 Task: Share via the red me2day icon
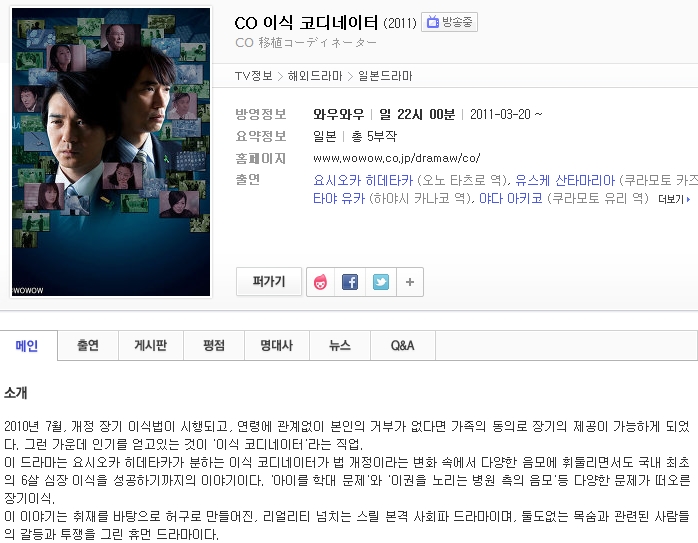coord(321,282)
